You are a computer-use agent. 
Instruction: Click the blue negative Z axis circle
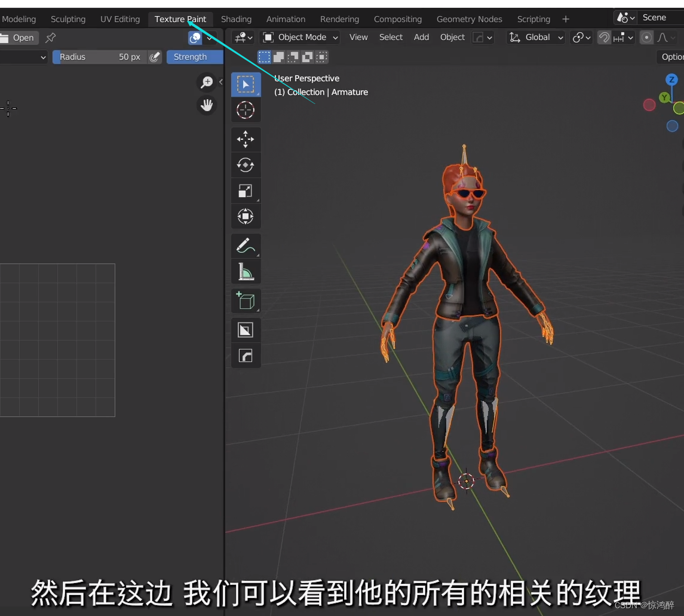click(672, 126)
